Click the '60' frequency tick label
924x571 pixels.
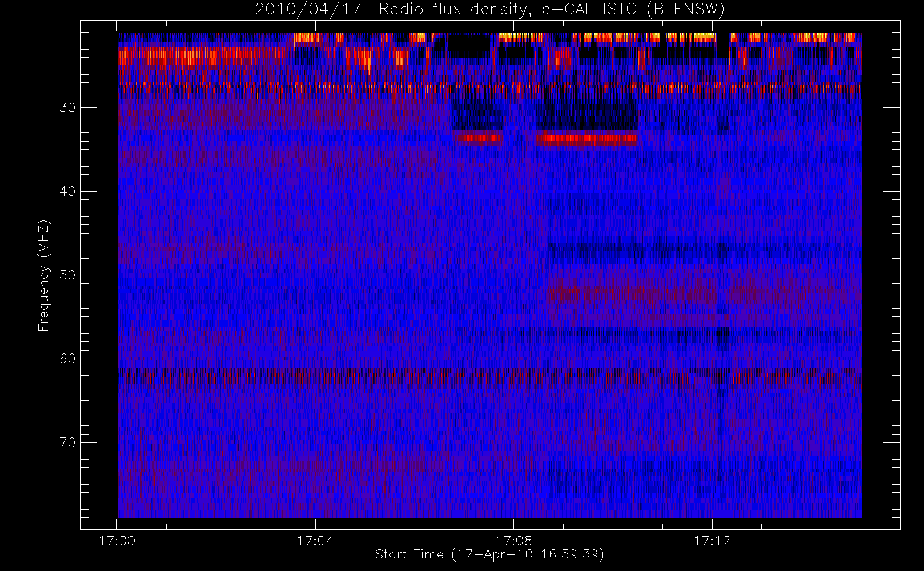[67, 359]
